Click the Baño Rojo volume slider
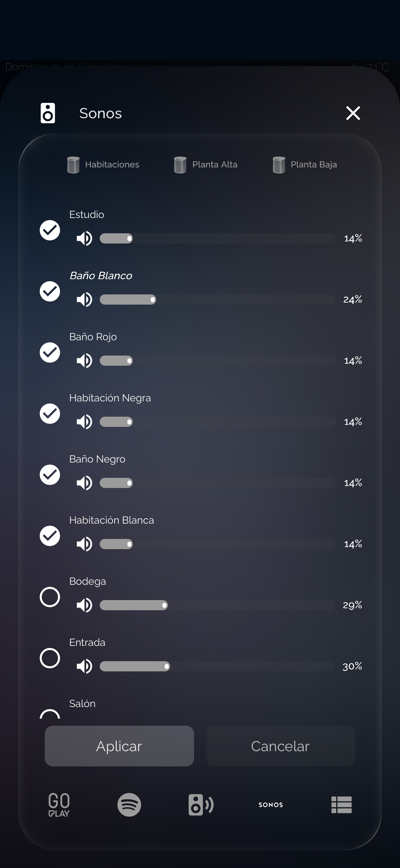This screenshot has width=400, height=868. coord(217,361)
